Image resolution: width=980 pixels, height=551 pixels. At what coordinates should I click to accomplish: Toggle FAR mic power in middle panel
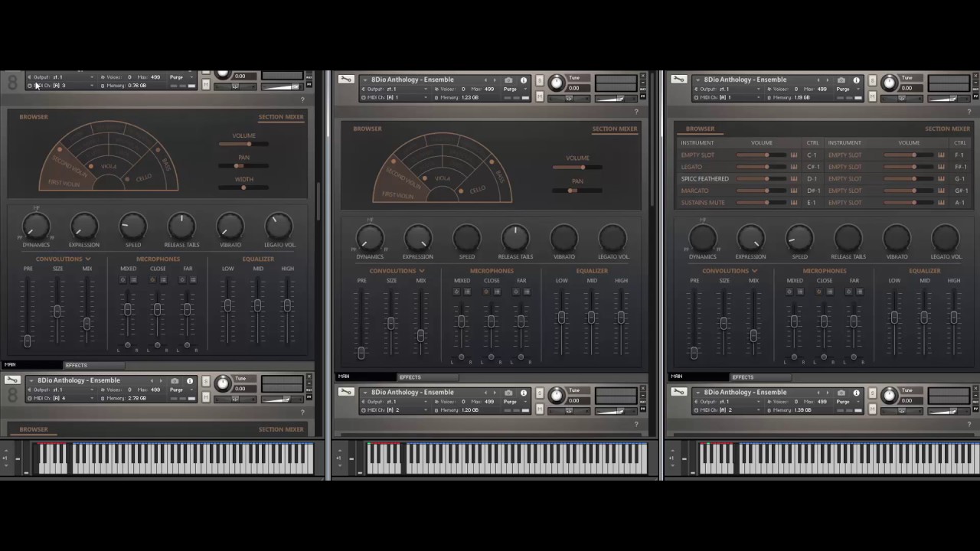[516, 292]
